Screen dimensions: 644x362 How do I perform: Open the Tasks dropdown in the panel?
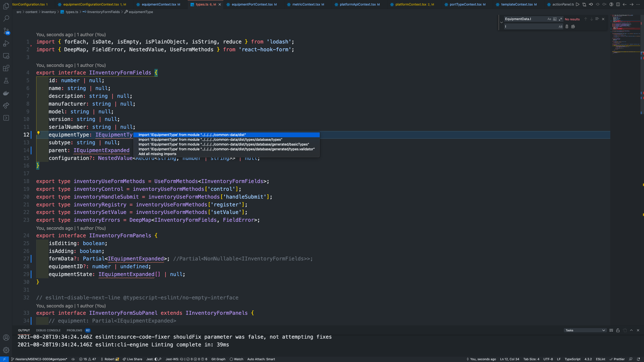point(585,330)
